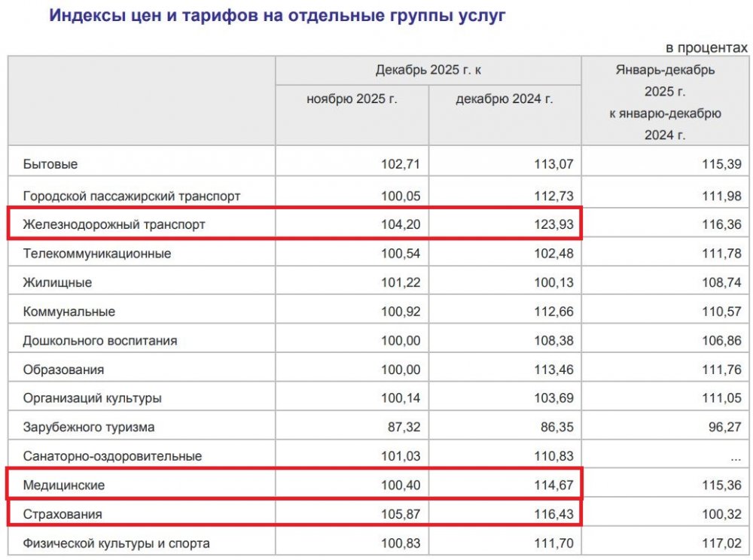This screenshot has width=753, height=560.
Task: Click the 'в процентах' label above the table
Action: click(x=706, y=47)
